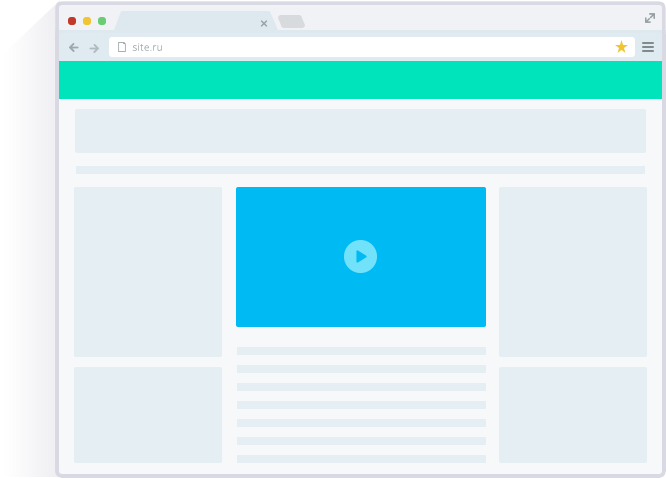Click the back arrow in the browser toolbar

(x=73, y=47)
